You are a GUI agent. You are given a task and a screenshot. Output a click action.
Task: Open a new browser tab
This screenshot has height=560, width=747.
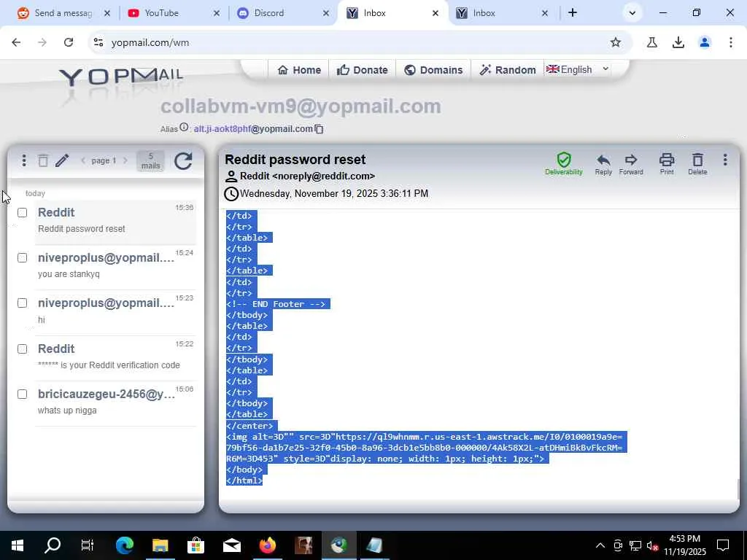click(x=573, y=13)
